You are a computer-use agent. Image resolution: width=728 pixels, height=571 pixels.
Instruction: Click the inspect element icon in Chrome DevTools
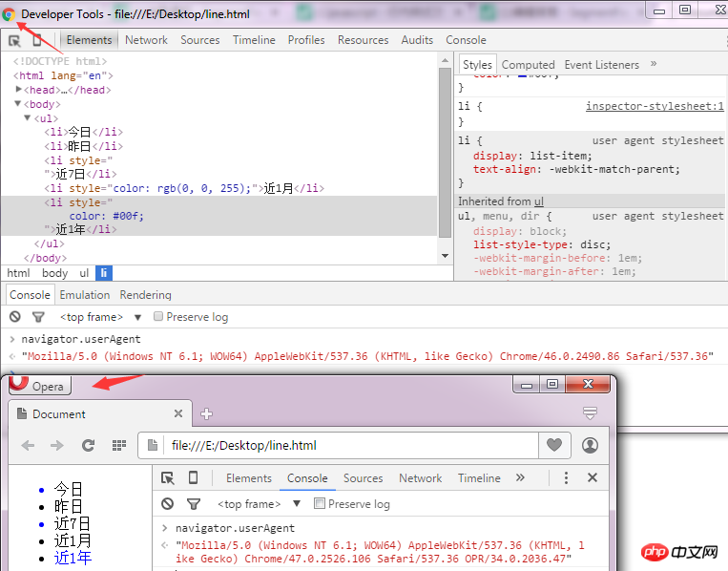[15, 40]
